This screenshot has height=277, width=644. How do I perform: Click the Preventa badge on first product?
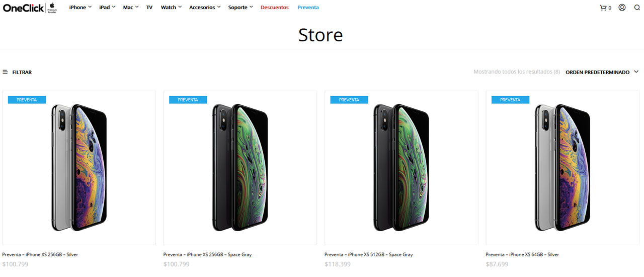coord(27,100)
